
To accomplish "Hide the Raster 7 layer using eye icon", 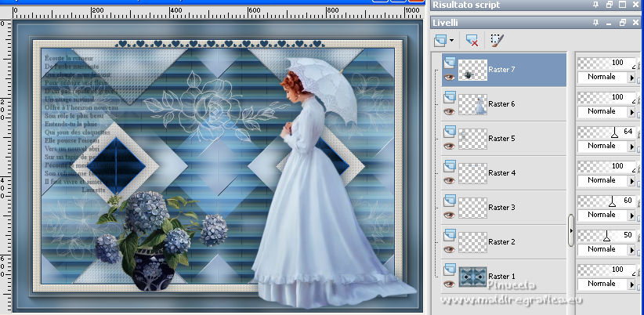I will (450, 77).
